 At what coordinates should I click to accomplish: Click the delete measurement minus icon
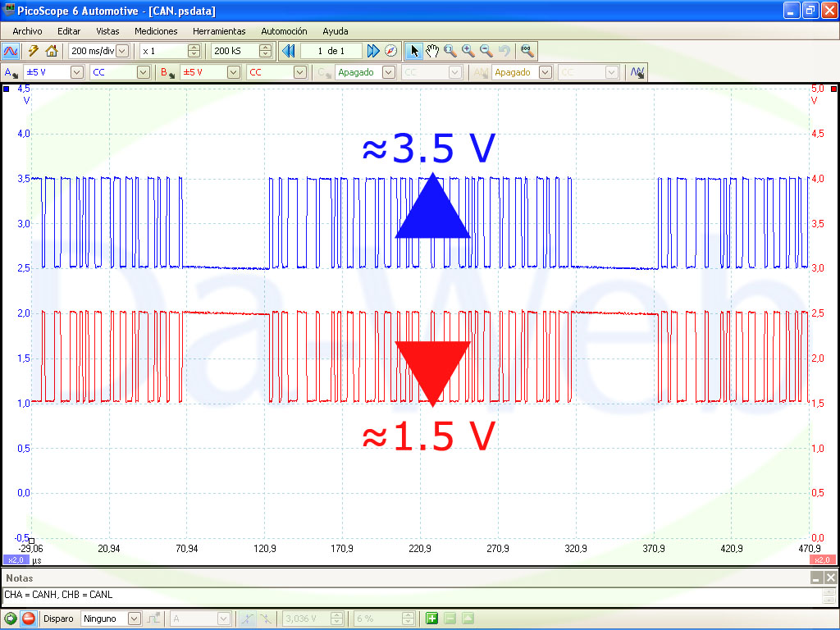(450, 619)
